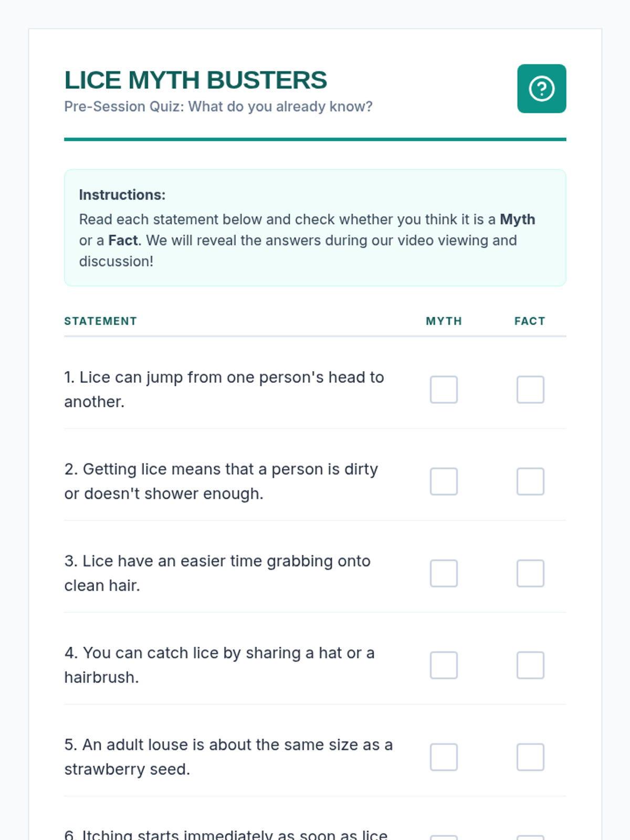Click the Pre-Session Quiz subtitle
630x840 pixels.
click(218, 107)
